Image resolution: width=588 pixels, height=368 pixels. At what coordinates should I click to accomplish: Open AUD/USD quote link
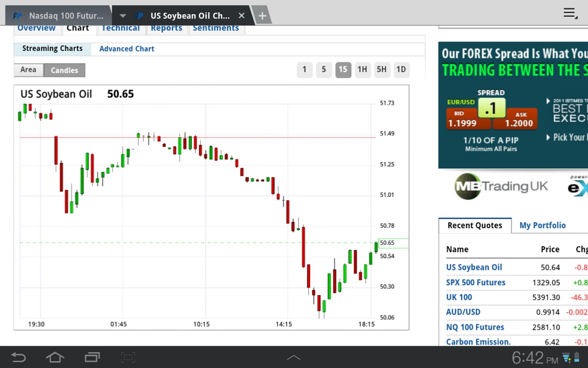463,312
